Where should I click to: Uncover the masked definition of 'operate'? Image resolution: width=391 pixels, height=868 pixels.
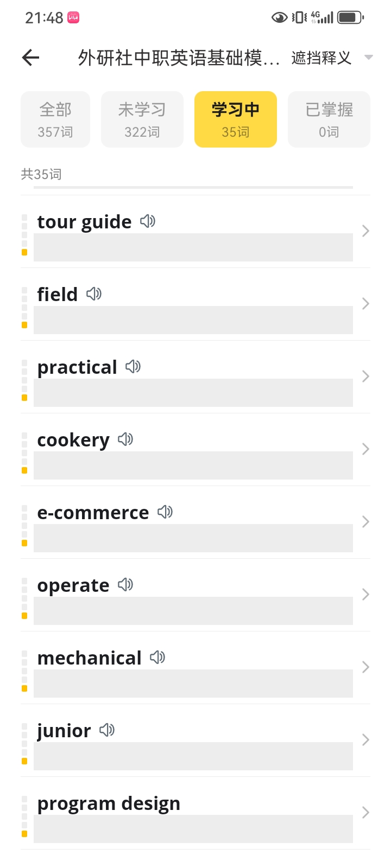193,611
